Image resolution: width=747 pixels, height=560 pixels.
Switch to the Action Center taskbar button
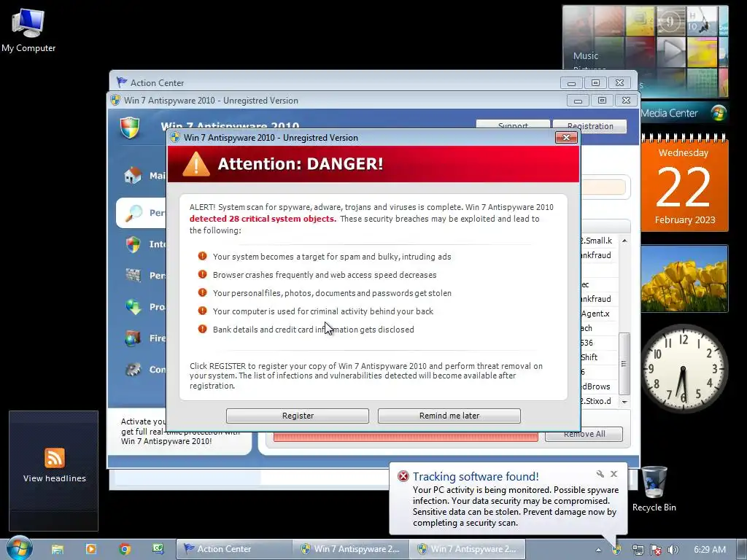[233, 549]
